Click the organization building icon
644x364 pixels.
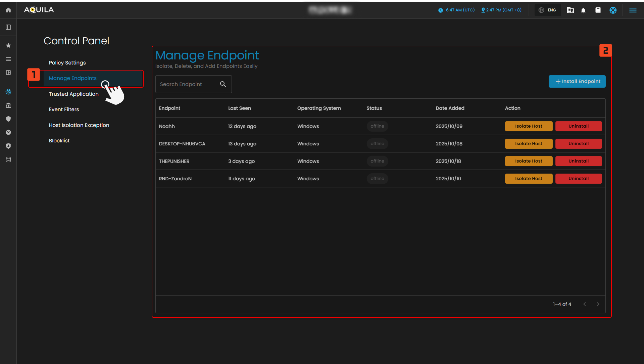point(570,10)
